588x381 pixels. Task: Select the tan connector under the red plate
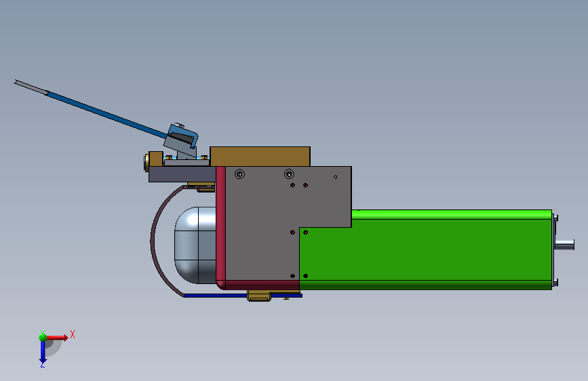coord(259,296)
